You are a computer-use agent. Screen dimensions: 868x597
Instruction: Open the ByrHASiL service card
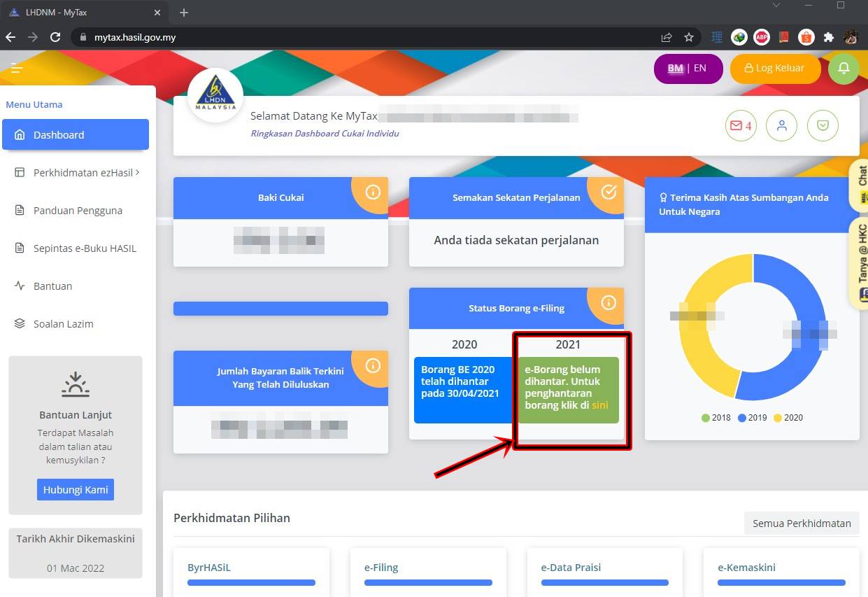[x=251, y=572]
